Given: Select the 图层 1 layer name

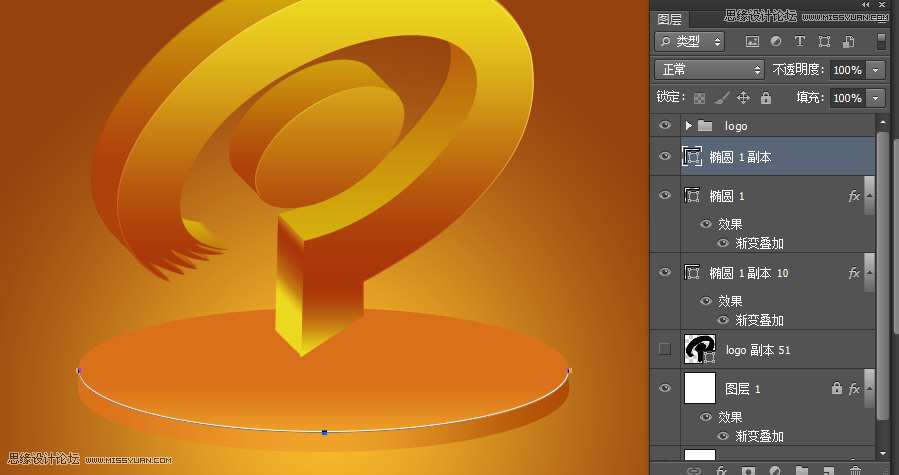Looking at the screenshot, I should click(x=742, y=389).
